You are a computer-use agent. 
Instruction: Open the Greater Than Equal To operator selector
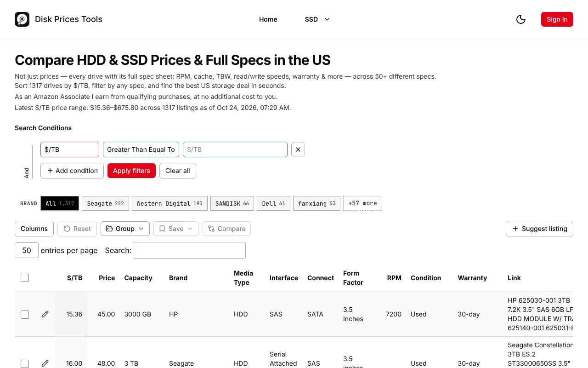[141, 149]
